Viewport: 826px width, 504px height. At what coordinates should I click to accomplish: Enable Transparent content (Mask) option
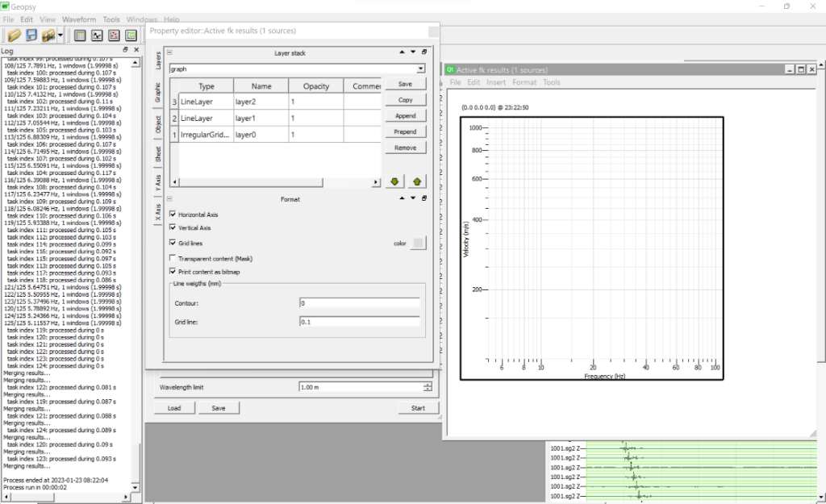point(173,258)
